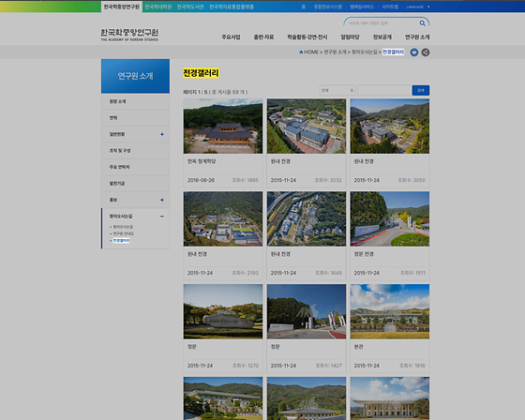The image size is (525, 420).
Task: Open 원내 전경 photo with 1645 views
Action: click(x=307, y=219)
